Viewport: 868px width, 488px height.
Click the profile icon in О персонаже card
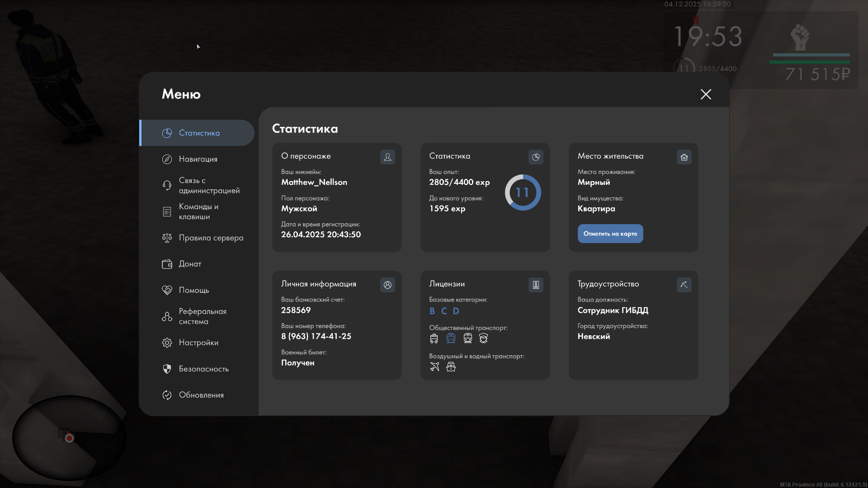click(387, 157)
